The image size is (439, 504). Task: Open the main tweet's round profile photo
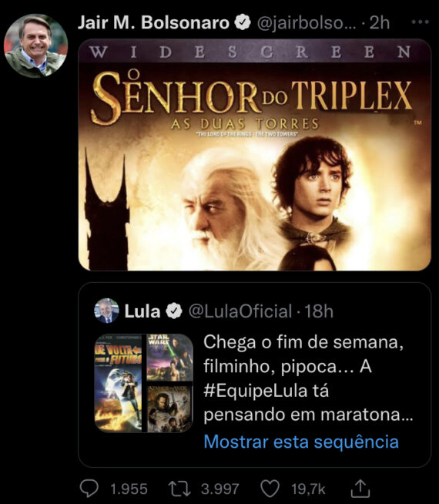click(x=35, y=45)
